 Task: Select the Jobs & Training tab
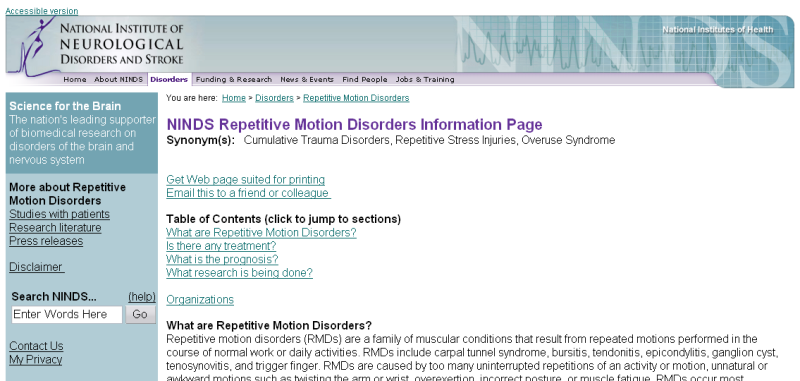coord(425,80)
